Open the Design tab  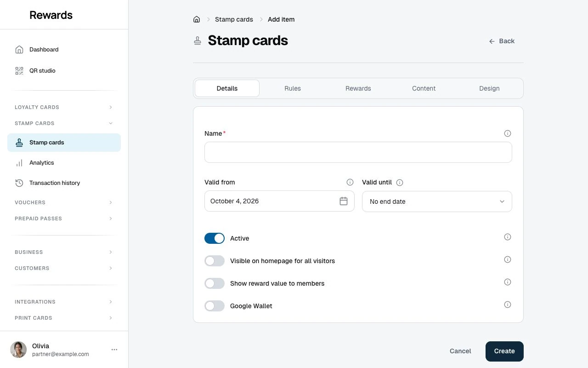489,88
